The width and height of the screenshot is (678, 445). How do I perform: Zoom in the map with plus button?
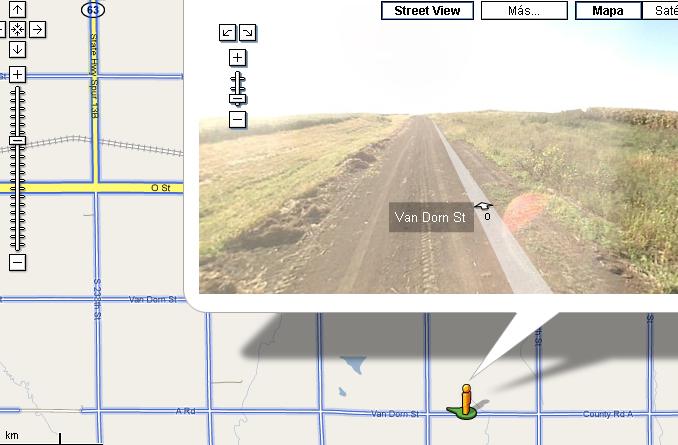pyautogui.click(x=17, y=74)
